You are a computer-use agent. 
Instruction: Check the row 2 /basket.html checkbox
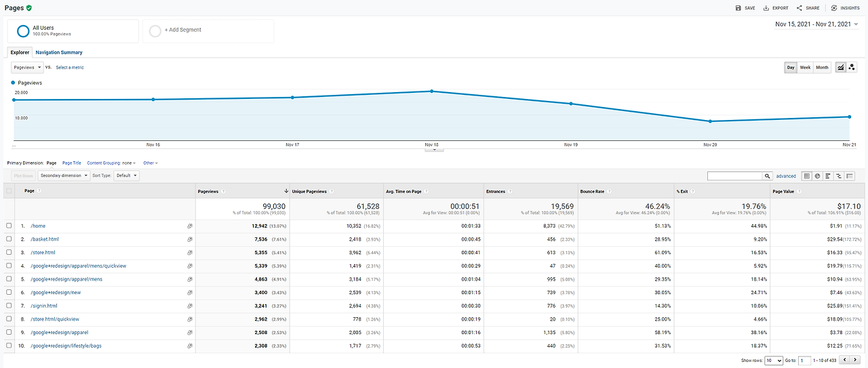[9, 239]
